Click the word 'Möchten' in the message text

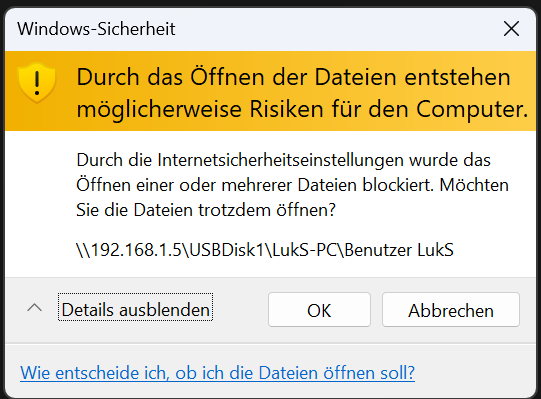click(474, 185)
